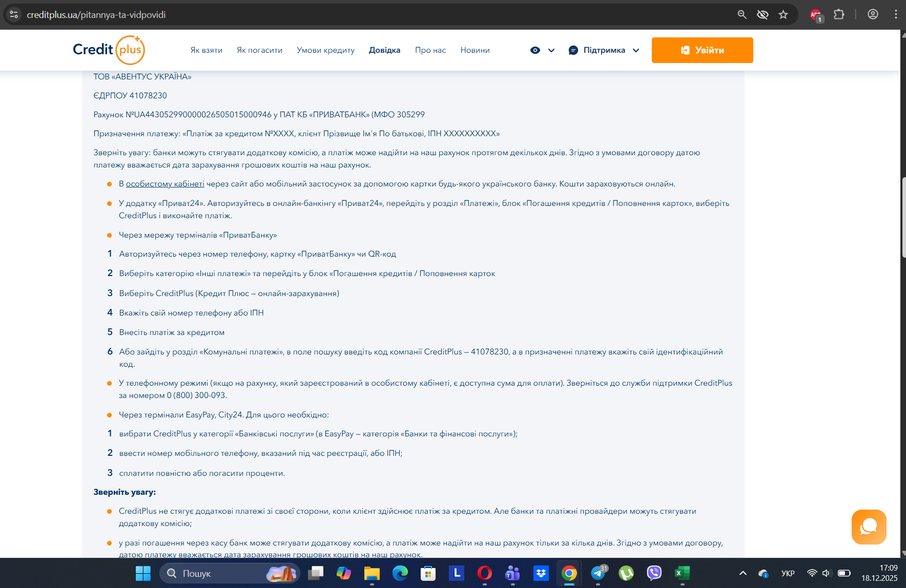
Task: Expand the chevron next to the eye icon
Action: pyautogui.click(x=551, y=50)
